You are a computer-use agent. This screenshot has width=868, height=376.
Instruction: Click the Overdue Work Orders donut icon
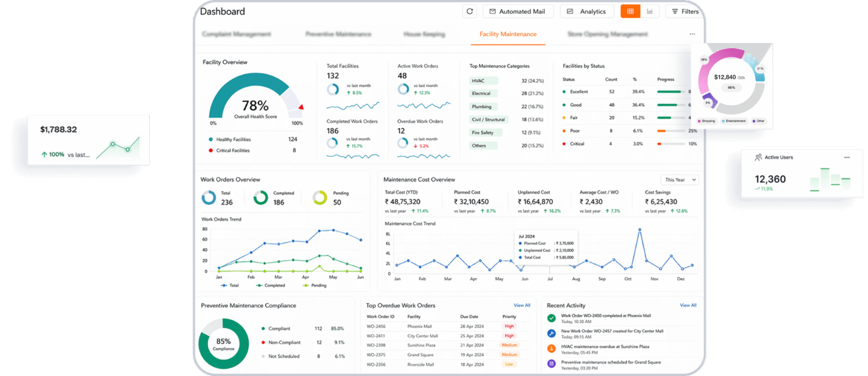403,143
